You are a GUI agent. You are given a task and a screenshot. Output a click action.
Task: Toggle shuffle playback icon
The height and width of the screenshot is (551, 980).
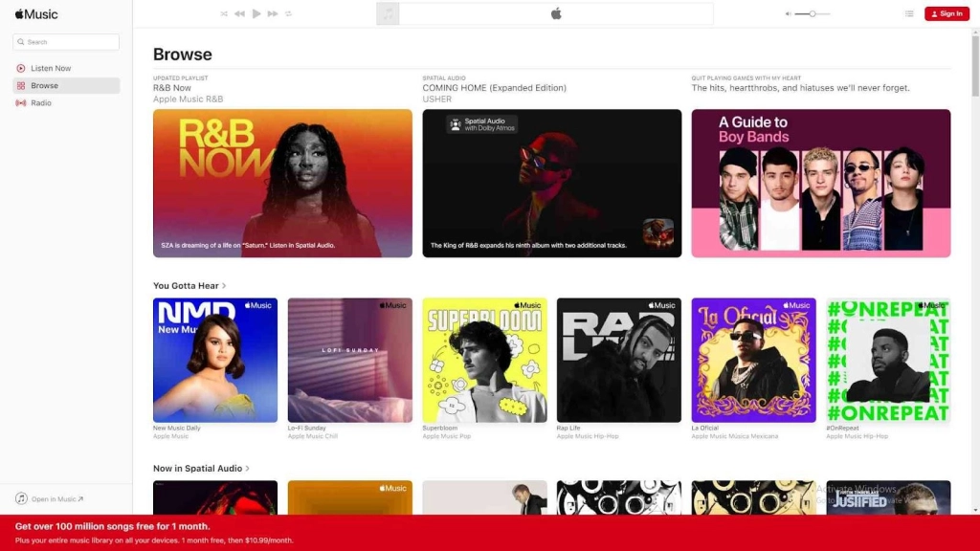pos(224,13)
